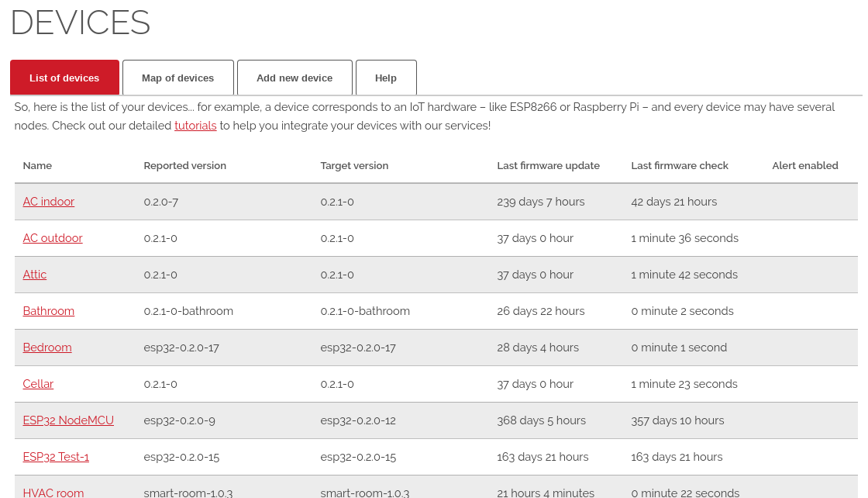
Task: Follow the tutorials link in the description
Action: [x=195, y=126]
